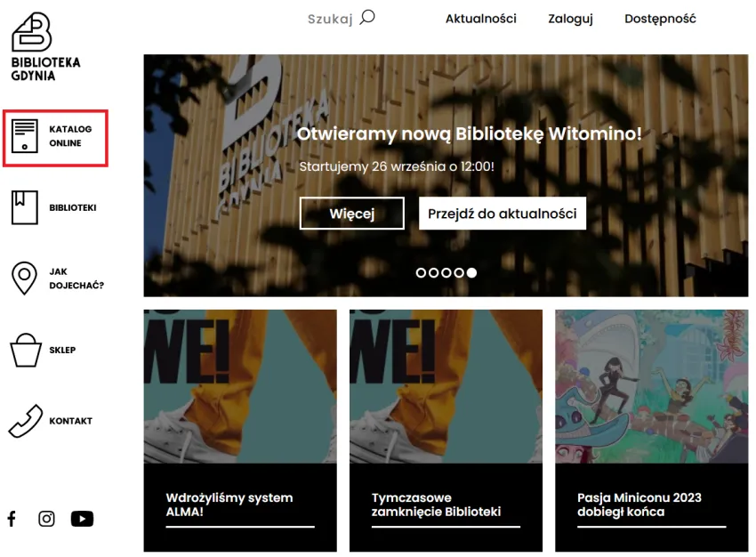Visit the library's Facebook page icon
Image resolution: width=756 pixels, height=557 pixels.
[12, 519]
